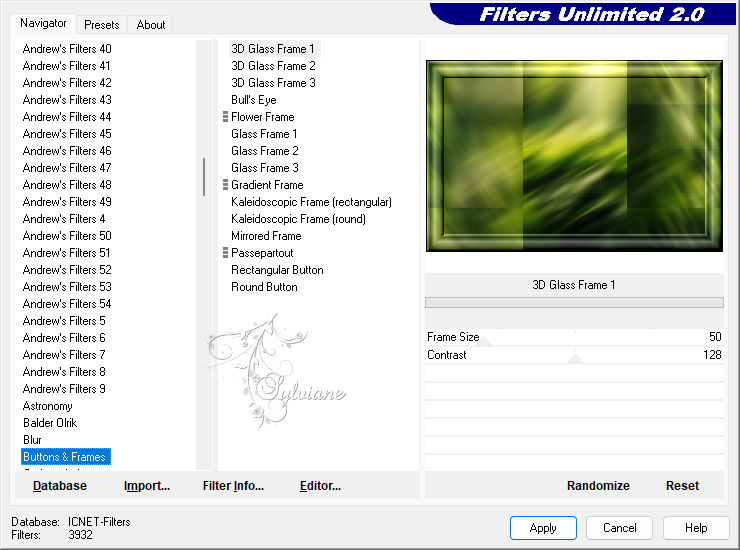Image resolution: width=740 pixels, height=550 pixels.
Task: Select Andrew's Filters 54 category
Action: 67,304
